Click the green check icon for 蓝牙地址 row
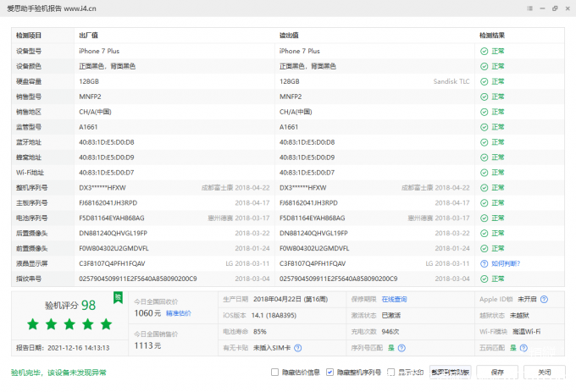Screen dimensions: 576x392 485,142
